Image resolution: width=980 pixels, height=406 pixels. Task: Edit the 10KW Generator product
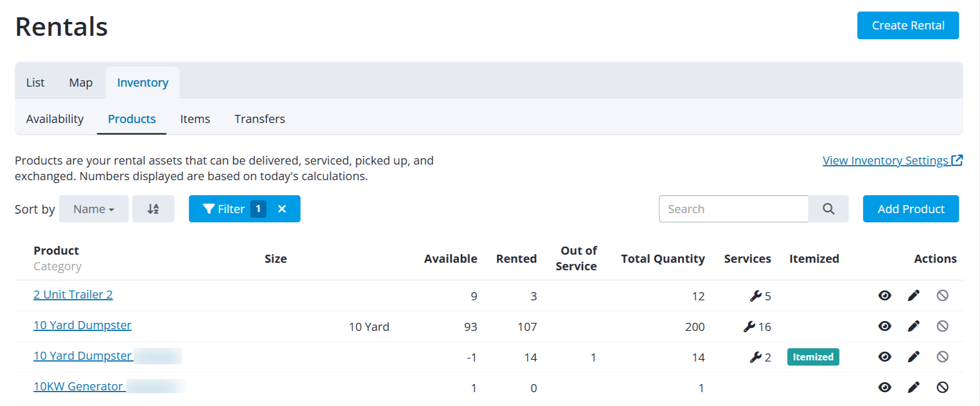[914, 388]
